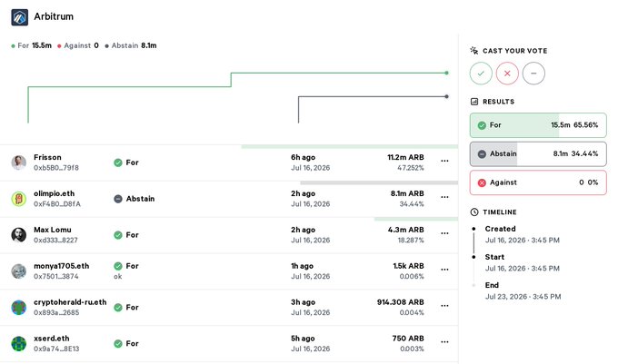The width and height of the screenshot is (618, 364).
Task: Click address 0xd333...8227 under Max Lomu
Action: coord(56,240)
